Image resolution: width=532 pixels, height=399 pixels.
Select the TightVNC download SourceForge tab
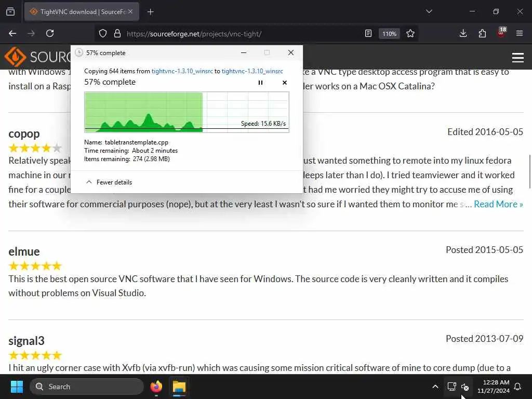(82, 12)
